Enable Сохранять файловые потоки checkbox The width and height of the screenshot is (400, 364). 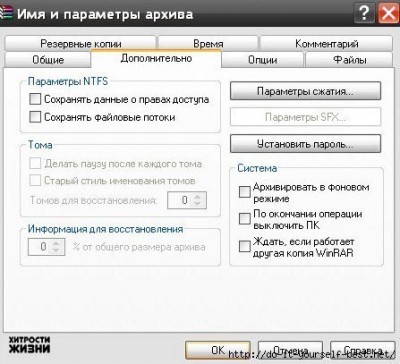tap(35, 117)
